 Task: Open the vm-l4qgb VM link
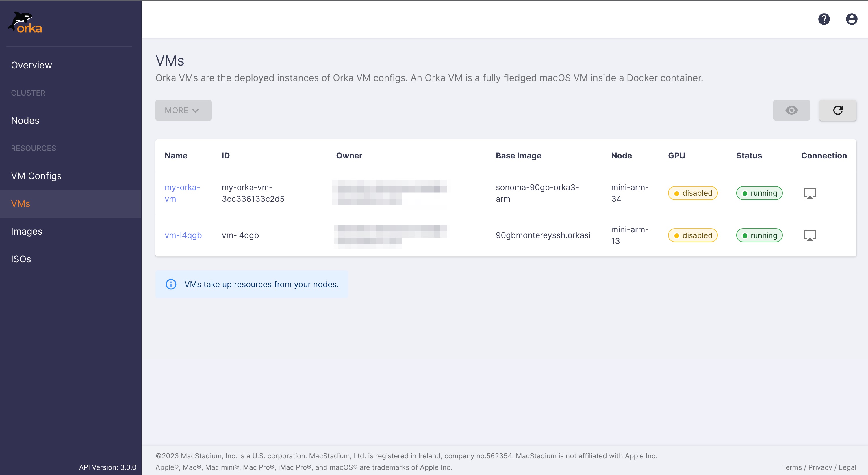click(183, 235)
